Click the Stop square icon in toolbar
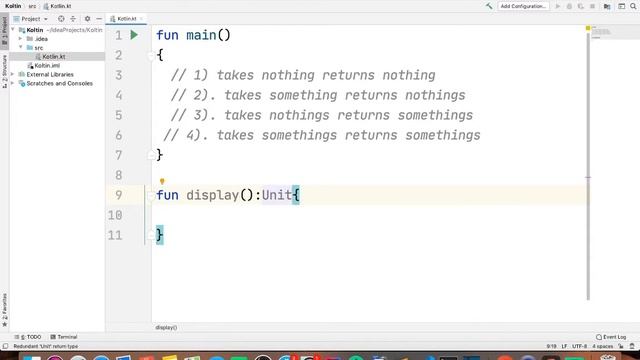The height and width of the screenshot is (360, 640). 592,6
